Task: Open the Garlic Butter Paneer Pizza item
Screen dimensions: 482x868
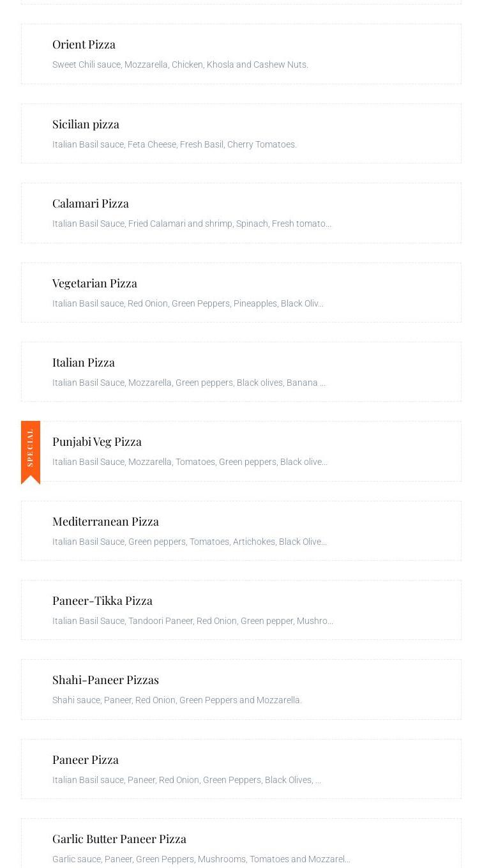Action: 119,839
